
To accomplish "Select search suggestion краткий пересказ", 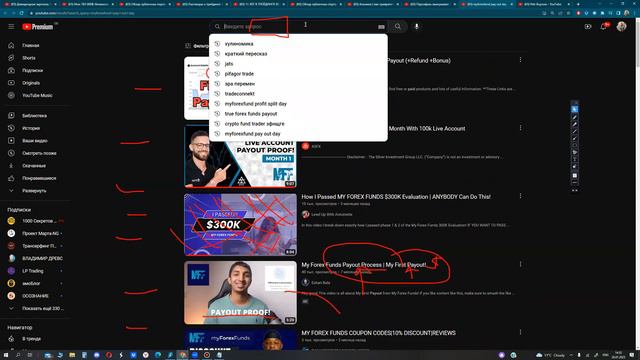I will (298, 54).
